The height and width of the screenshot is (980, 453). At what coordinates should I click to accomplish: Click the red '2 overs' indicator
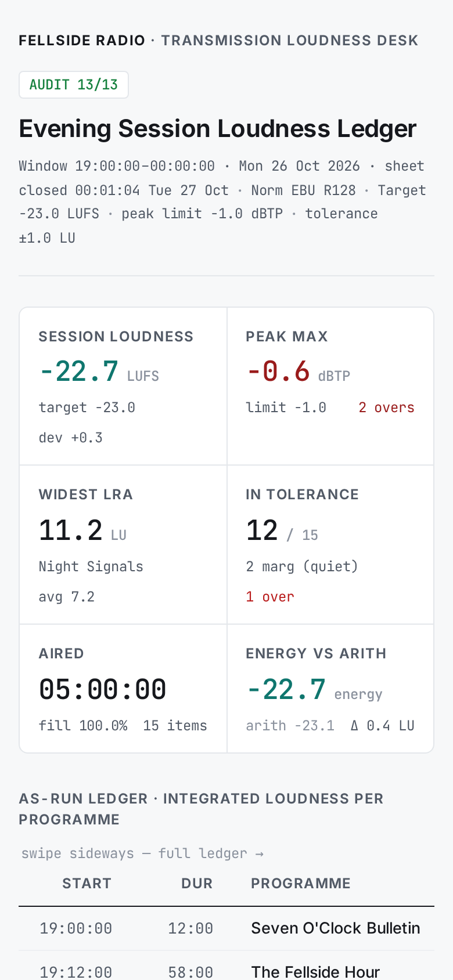point(386,408)
